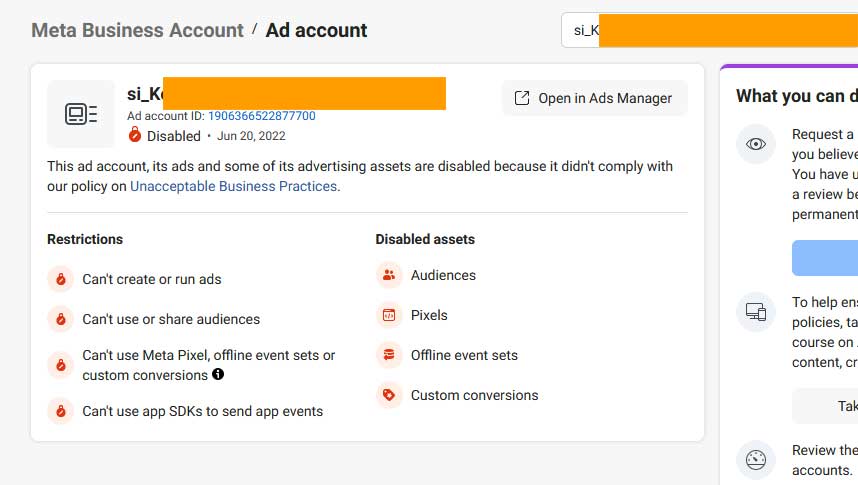Open the Unacceptable Business Practices policy link
Viewport: 858px width, 485px height.
(x=234, y=186)
